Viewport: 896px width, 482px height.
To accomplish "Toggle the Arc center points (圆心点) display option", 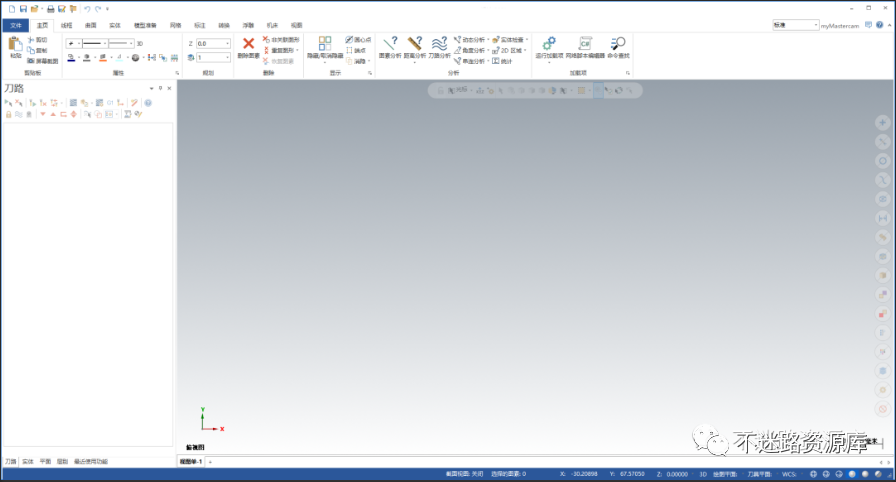I will coord(358,39).
